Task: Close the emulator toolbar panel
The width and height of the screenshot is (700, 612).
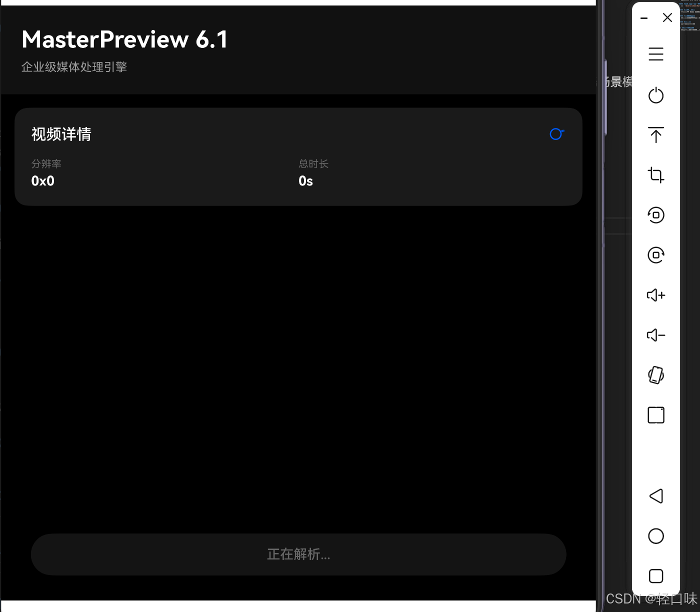Action: (x=667, y=17)
